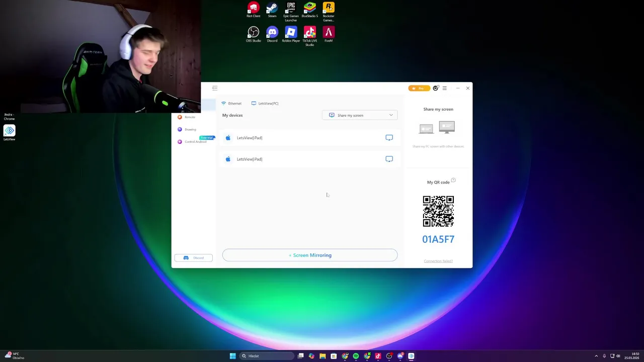Screen dimensions: 644x362
Task: Open the Discord desktop icon
Action: [272, 35]
